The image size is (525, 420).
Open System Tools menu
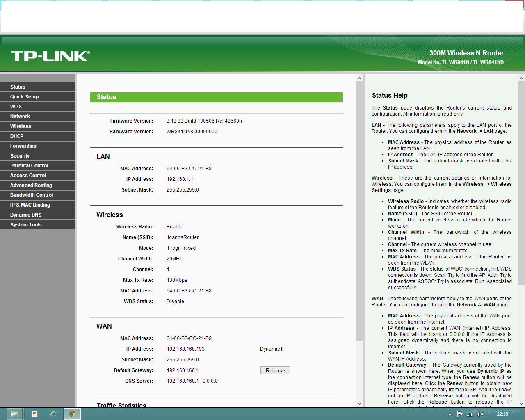37,225
